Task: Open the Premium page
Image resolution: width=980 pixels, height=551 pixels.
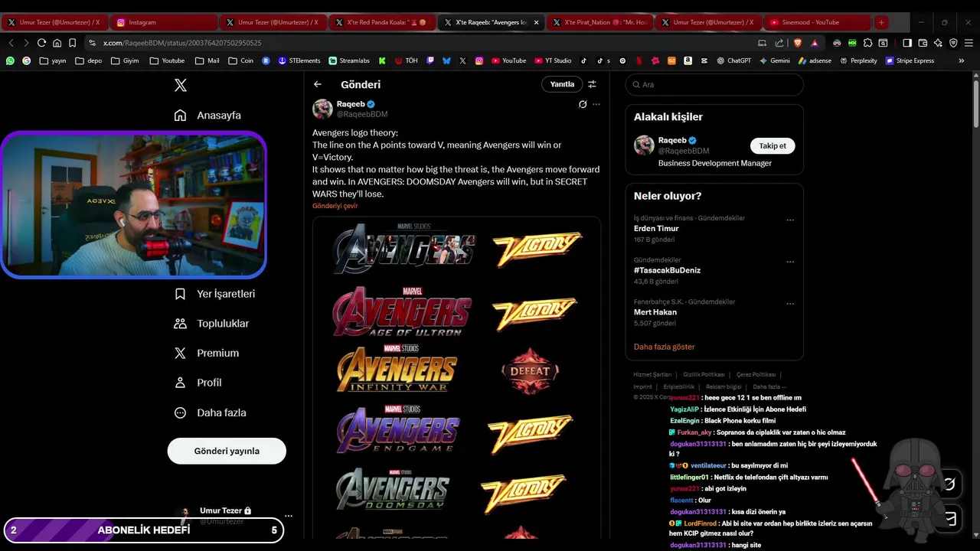Action: tap(207, 353)
